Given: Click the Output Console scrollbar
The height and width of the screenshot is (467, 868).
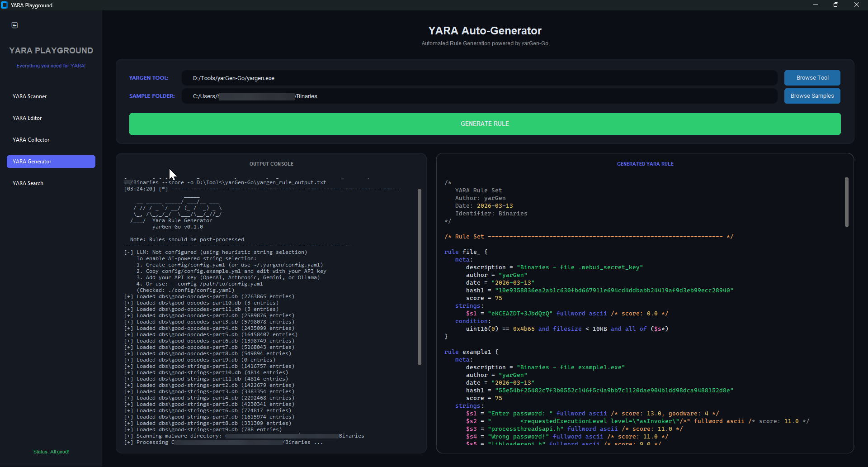Looking at the screenshot, I should 419,276.
